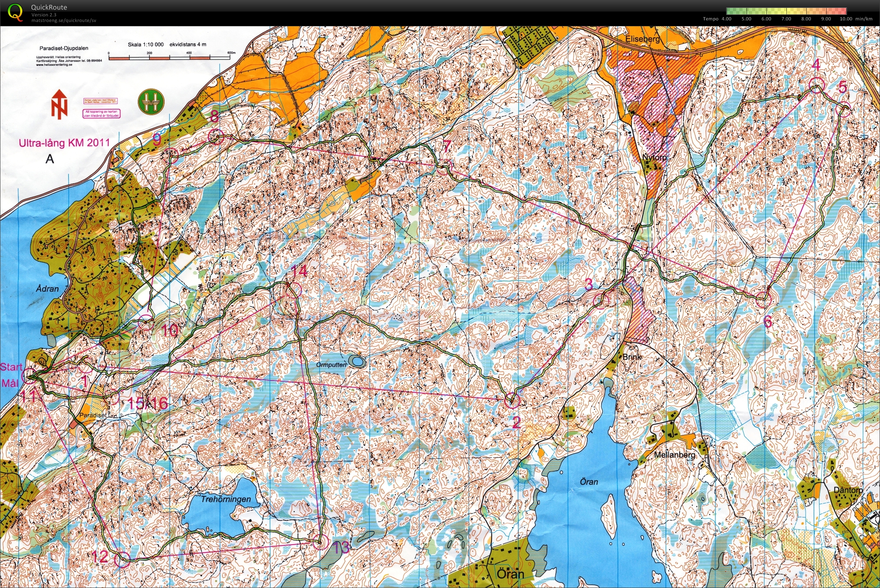880x588 pixels.
Task: Click the www.hellasorientering.se address text
Action: click(x=54, y=64)
